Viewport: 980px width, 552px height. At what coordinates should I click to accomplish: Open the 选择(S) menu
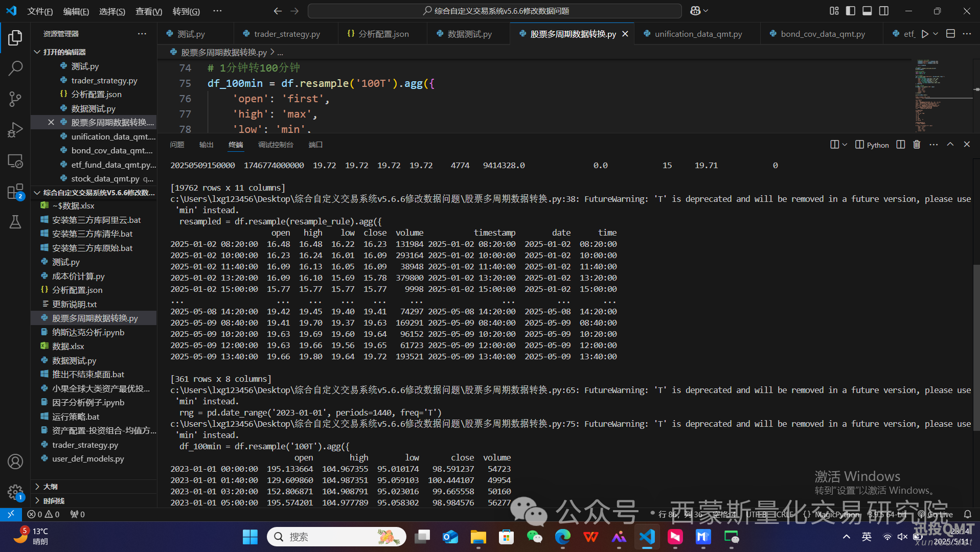tap(112, 11)
